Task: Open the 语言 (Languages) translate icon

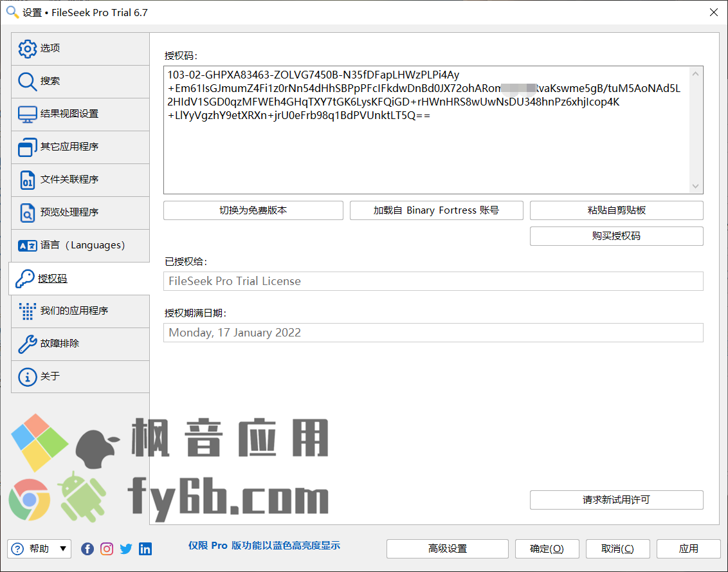Action: pyautogui.click(x=28, y=245)
